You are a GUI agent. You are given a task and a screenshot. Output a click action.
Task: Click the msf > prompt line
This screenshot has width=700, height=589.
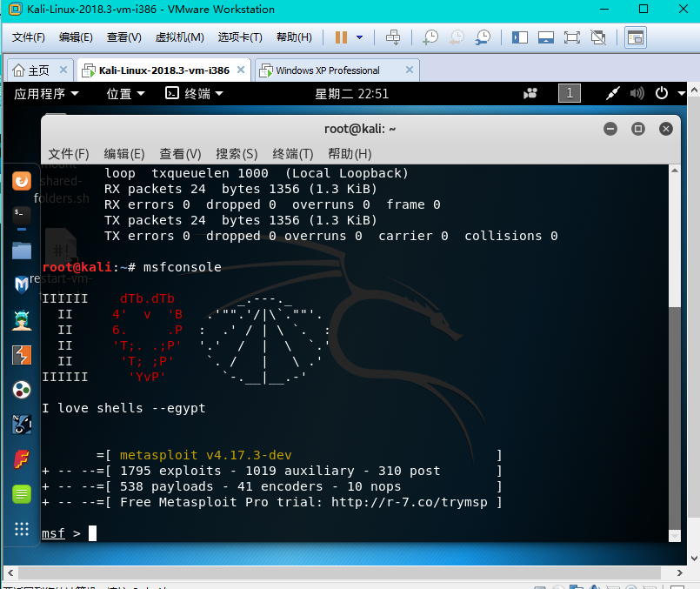point(70,533)
